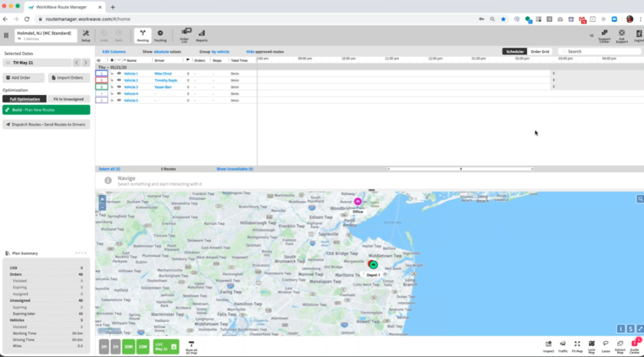Zoom in on the map with plus button
The image size is (644, 357).
[103, 199]
